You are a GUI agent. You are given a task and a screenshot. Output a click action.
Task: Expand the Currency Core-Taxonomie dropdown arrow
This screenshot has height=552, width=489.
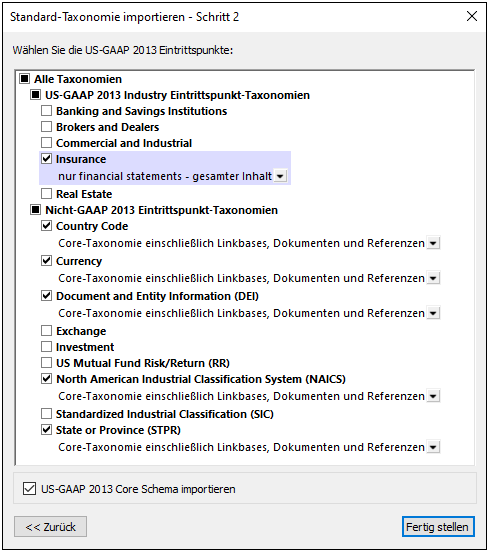tap(433, 278)
